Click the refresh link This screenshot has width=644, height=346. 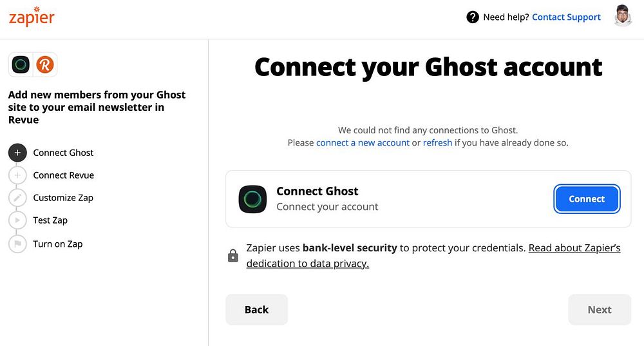437,142
